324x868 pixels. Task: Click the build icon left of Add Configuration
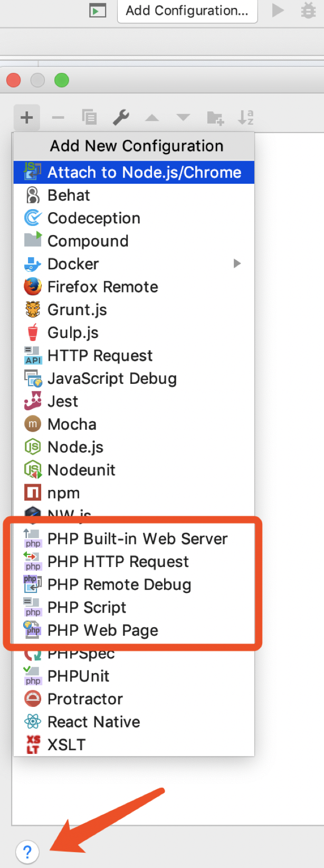pyautogui.click(x=98, y=11)
